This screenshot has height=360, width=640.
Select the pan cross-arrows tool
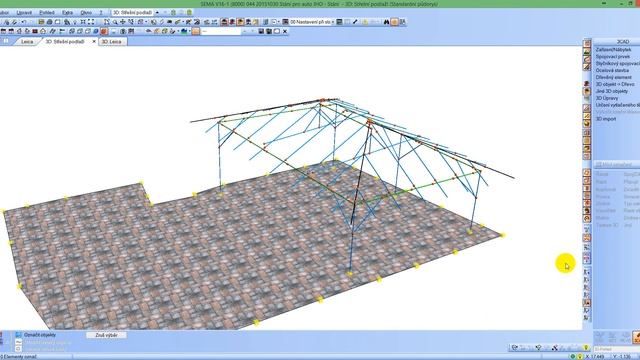[x=122, y=22]
